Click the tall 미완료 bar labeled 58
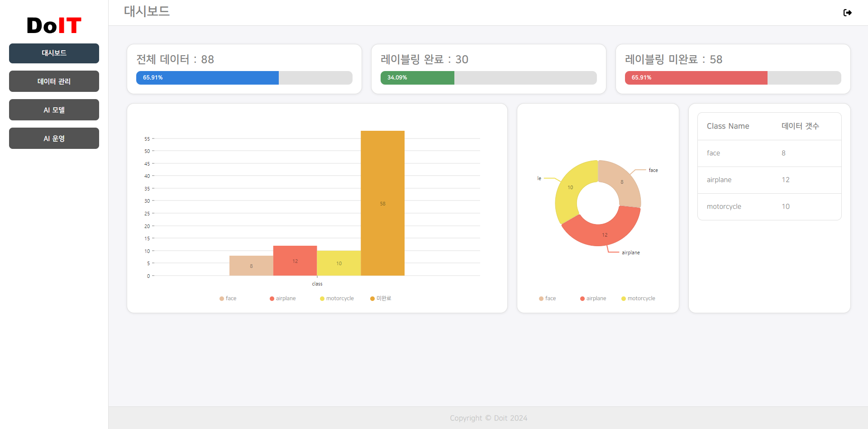 point(382,203)
